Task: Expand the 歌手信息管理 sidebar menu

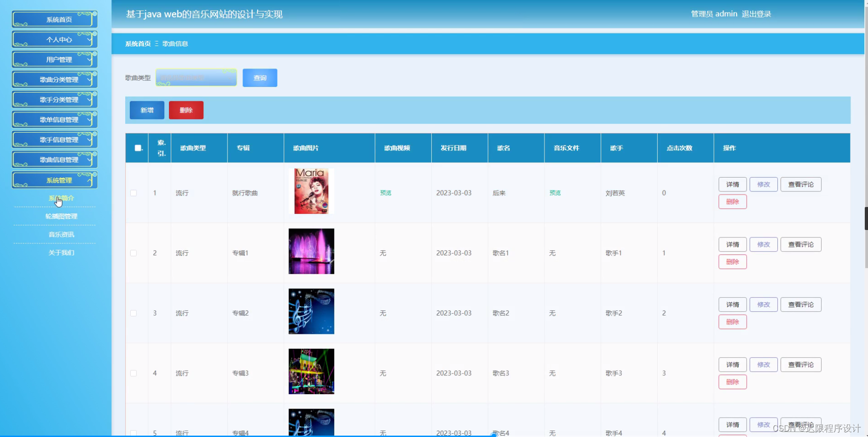Action: coord(55,139)
